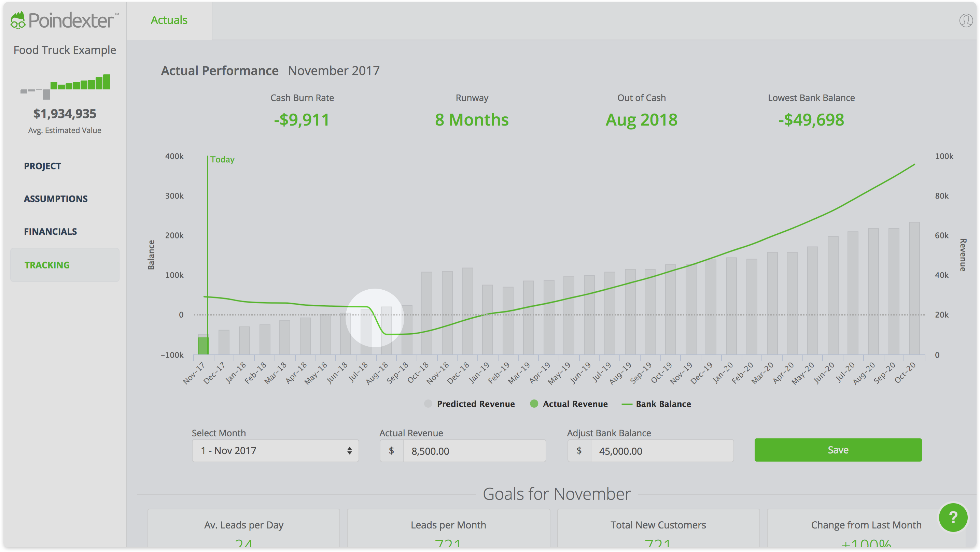Click the Today marker line on chart

coord(208,228)
